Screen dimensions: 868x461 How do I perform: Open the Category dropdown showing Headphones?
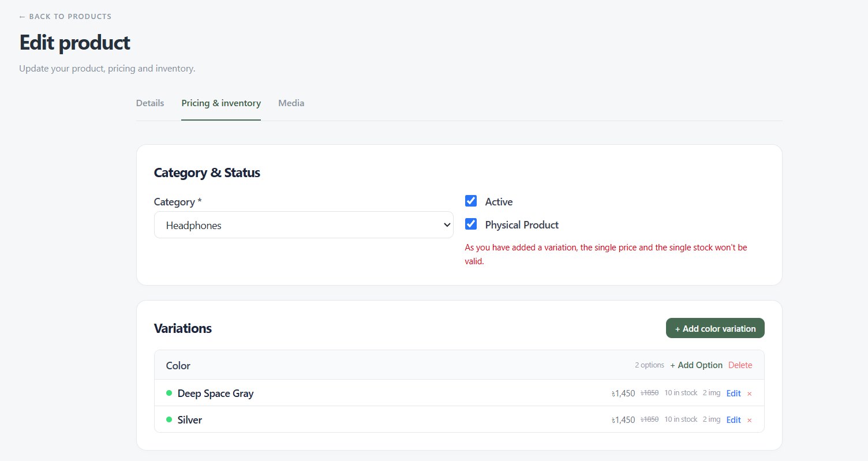tap(304, 225)
